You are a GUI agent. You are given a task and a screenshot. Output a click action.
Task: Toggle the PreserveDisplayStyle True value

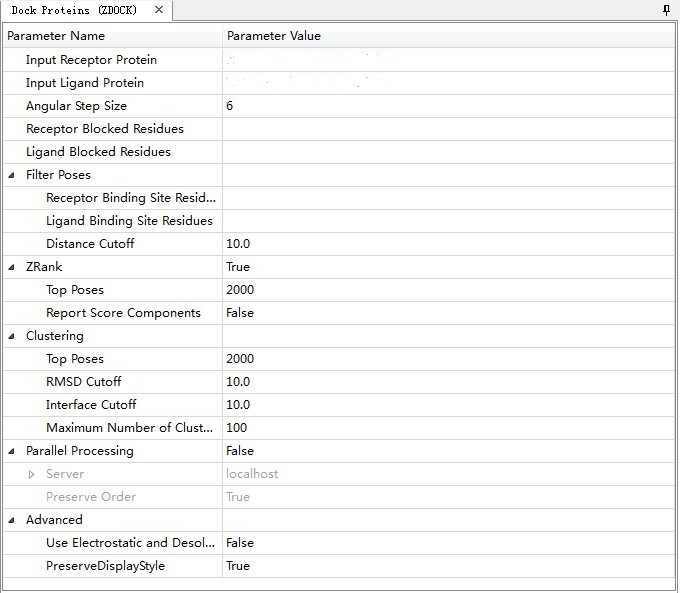[x=448, y=566]
